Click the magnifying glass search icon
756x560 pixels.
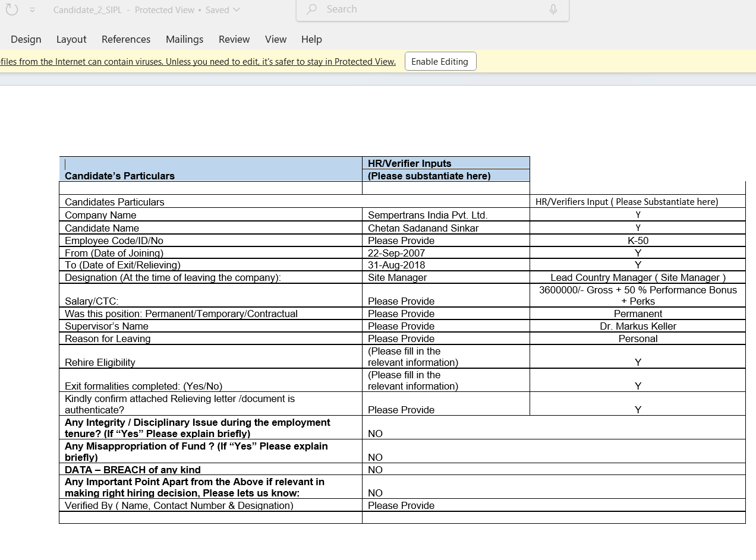click(x=311, y=10)
